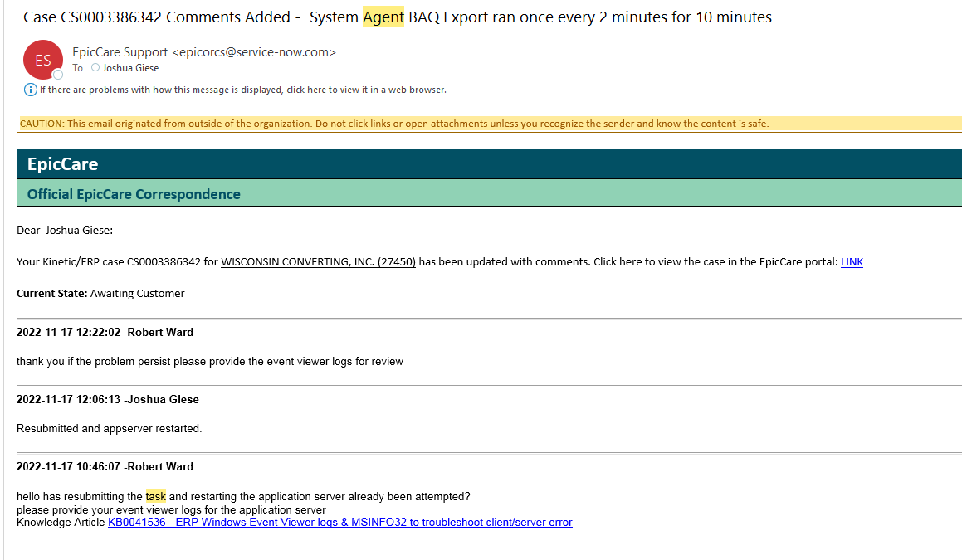The width and height of the screenshot is (962, 560).
Task: Click the view in web browser info message
Action: click(243, 90)
